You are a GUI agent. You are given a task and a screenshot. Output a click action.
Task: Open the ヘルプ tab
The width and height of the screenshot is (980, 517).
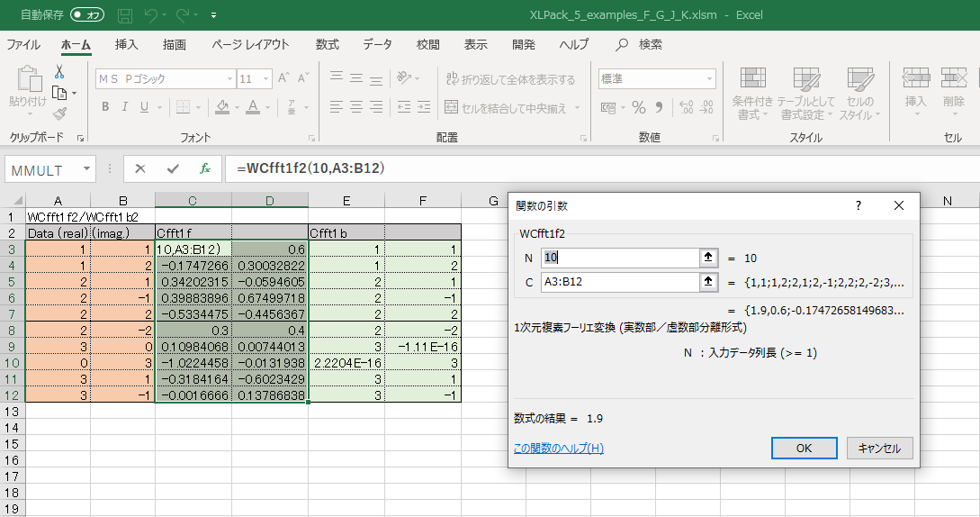574,44
